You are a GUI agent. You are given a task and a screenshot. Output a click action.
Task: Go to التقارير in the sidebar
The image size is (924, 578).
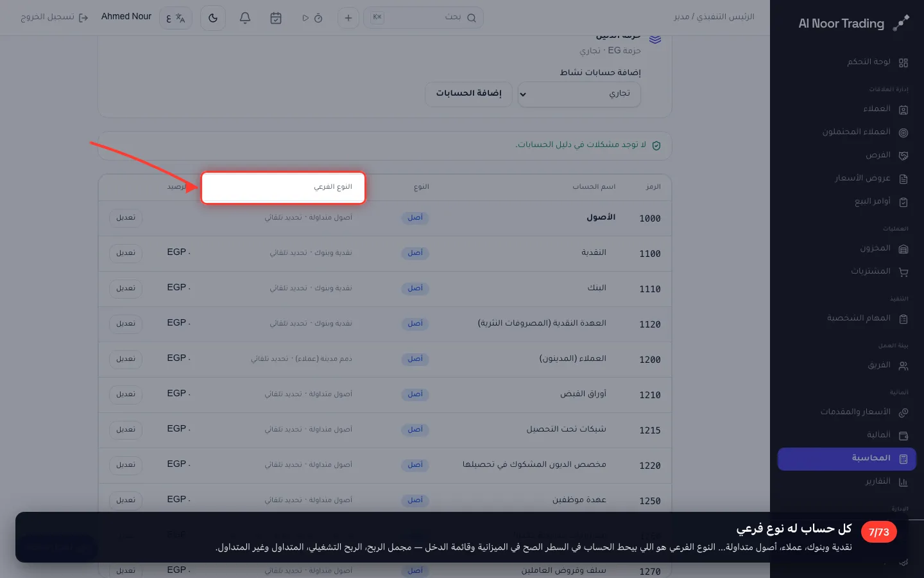coord(847,482)
